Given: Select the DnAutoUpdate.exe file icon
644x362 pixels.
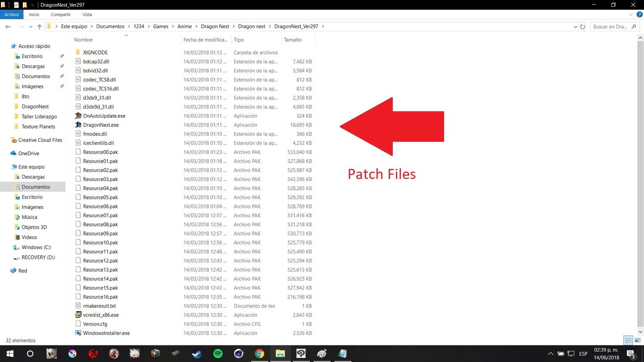Looking at the screenshot, I should 78,116.
